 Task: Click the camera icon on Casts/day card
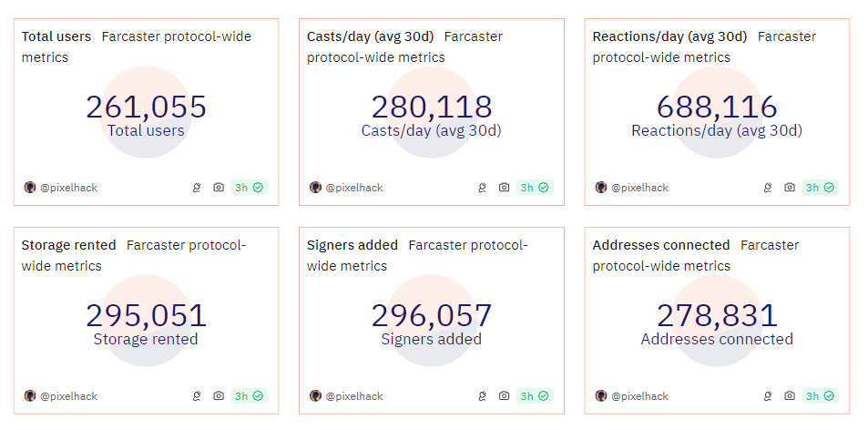click(504, 188)
